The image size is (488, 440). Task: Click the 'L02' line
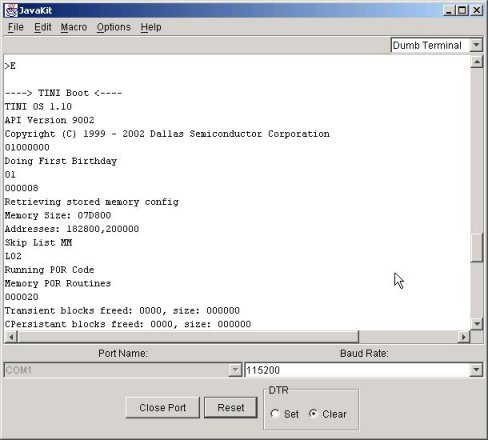(13, 256)
